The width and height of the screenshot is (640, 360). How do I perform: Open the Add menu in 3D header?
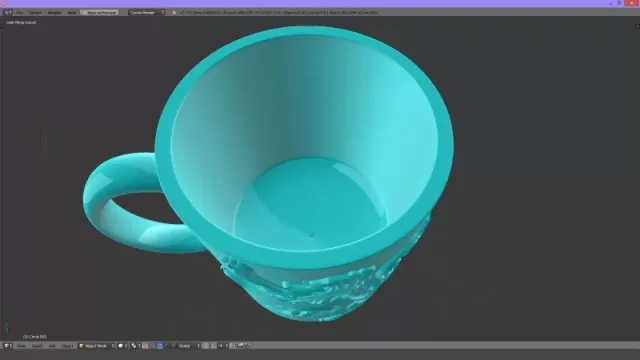tap(52, 346)
